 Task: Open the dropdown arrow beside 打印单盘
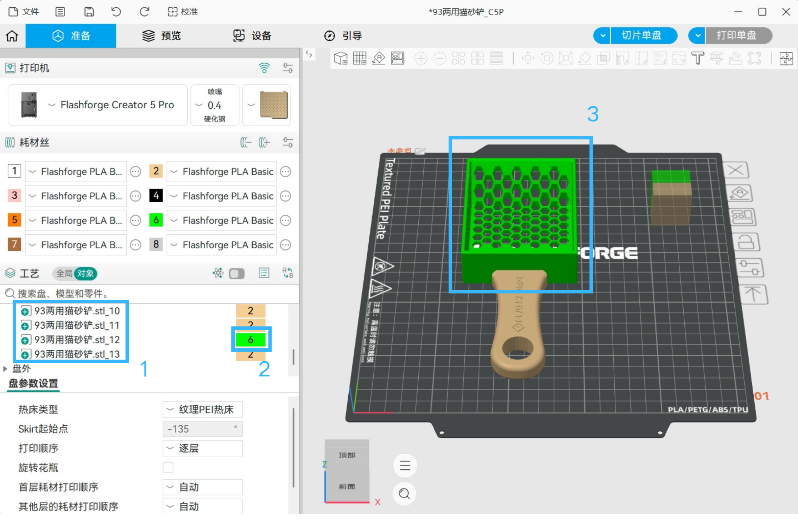697,36
